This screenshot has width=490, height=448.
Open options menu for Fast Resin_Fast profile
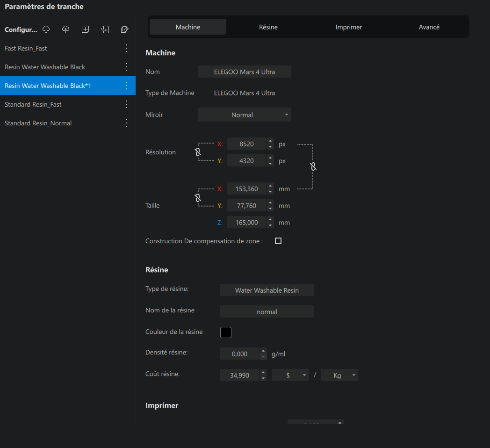click(x=126, y=48)
